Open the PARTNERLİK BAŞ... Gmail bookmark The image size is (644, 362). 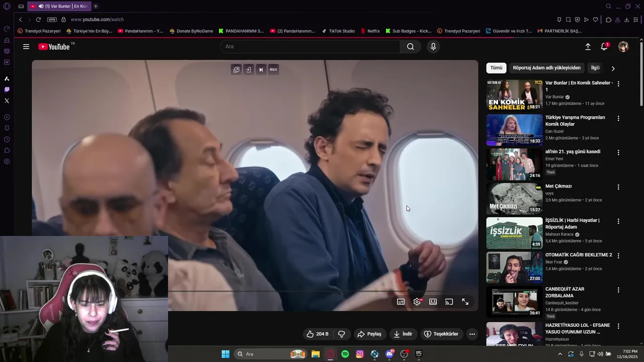pos(559,31)
